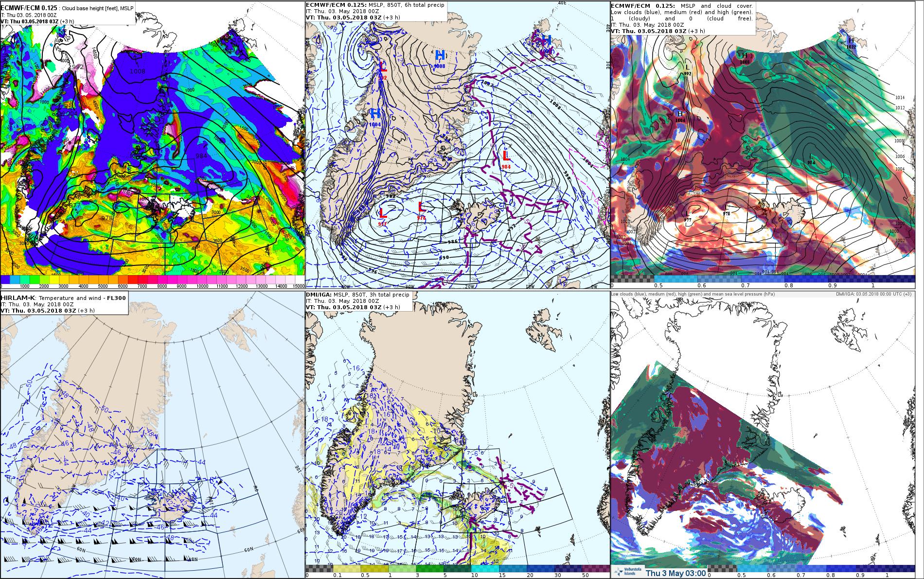
Task: Click the 8000 label on cloud base height scale
Action: click(163, 286)
